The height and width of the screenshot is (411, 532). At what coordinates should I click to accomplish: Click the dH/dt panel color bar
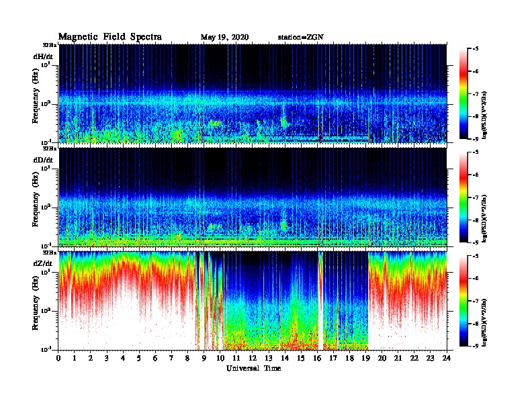463,93
